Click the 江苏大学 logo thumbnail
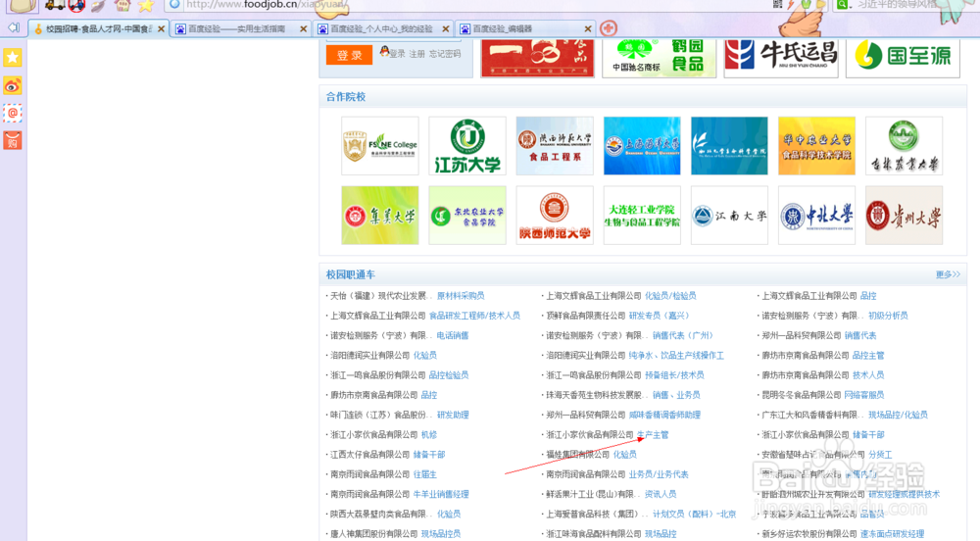This screenshot has width=980, height=541. (467, 146)
